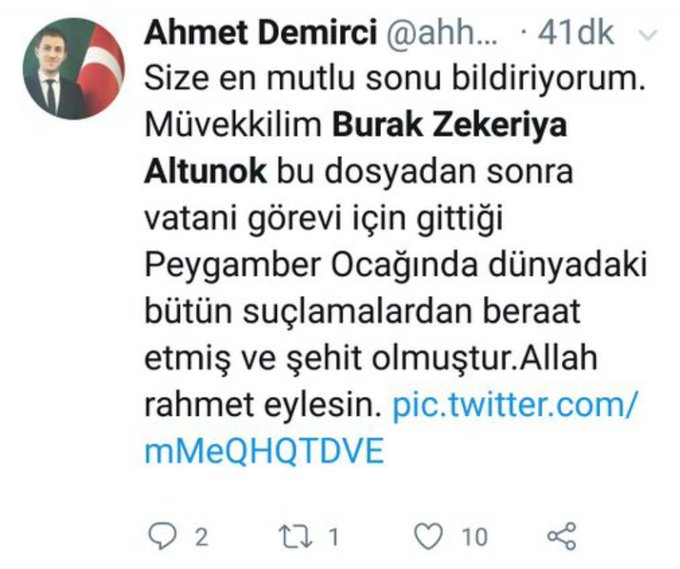Click the words Peygamber Ocağında
The height and width of the screenshot is (569, 680).
click(311, 265)
